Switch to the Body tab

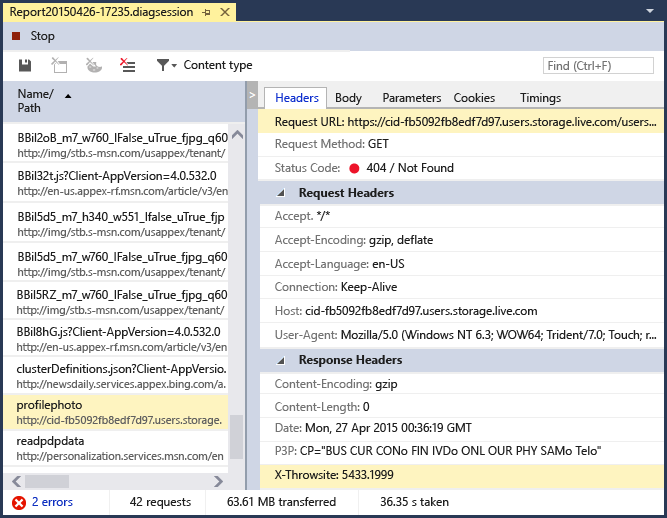pyautogui.click(x=348, y=98)
